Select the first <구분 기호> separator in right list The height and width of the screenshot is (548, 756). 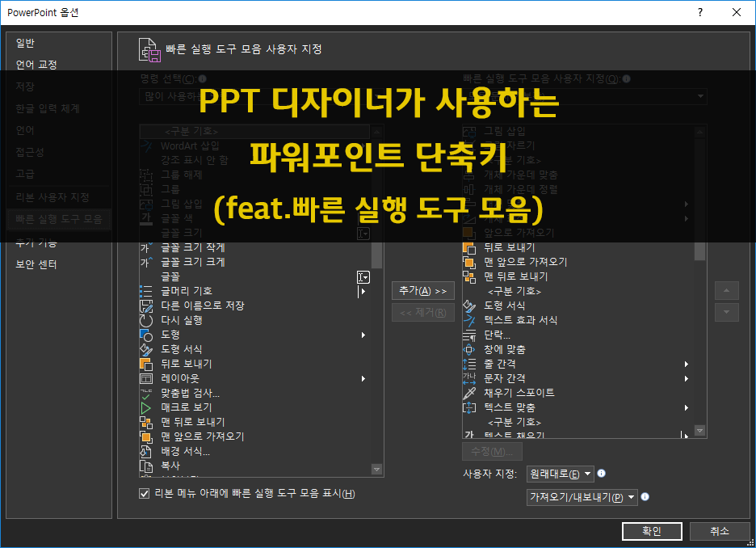click(x=577, y=291)
